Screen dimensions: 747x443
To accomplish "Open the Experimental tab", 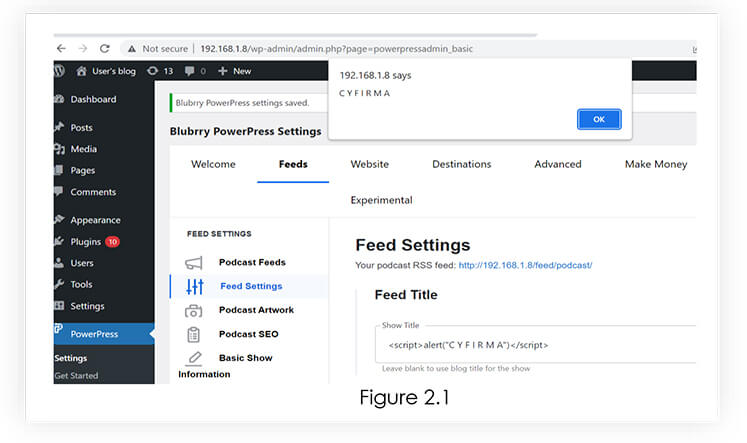I will pyautogui.click(x=382, y=200).
